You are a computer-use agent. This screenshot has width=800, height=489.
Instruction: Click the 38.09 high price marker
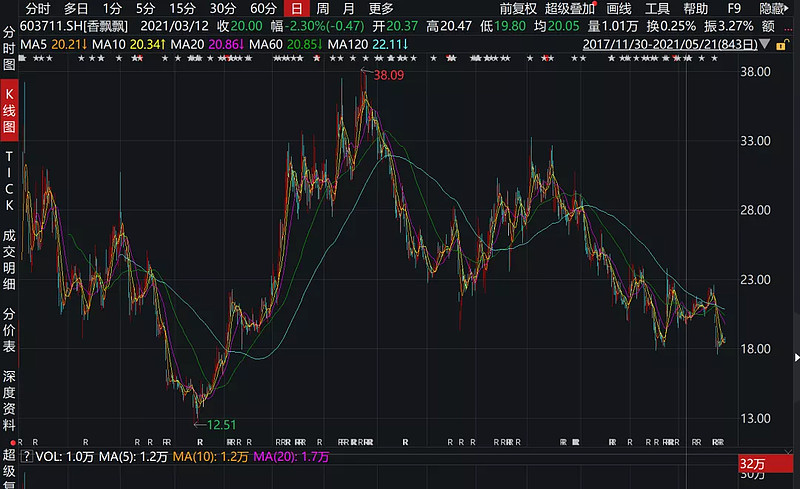click(389, 75)
